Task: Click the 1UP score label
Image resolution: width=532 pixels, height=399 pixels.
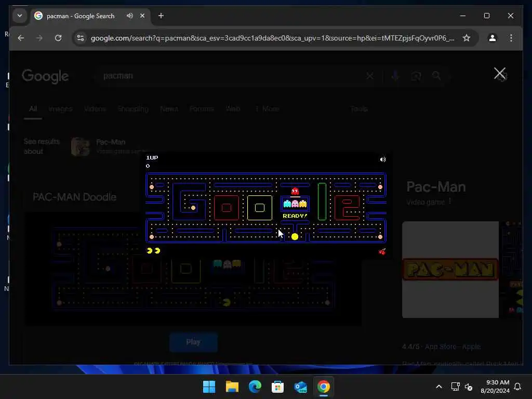Action: [152, 157]
